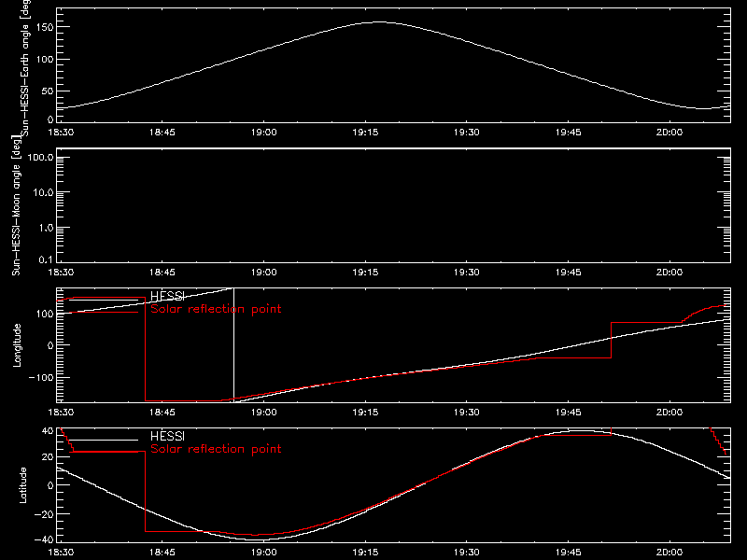Click 19:45 under the Earth angle plot
The image size is (747, 560).
(x=568, y=133)
